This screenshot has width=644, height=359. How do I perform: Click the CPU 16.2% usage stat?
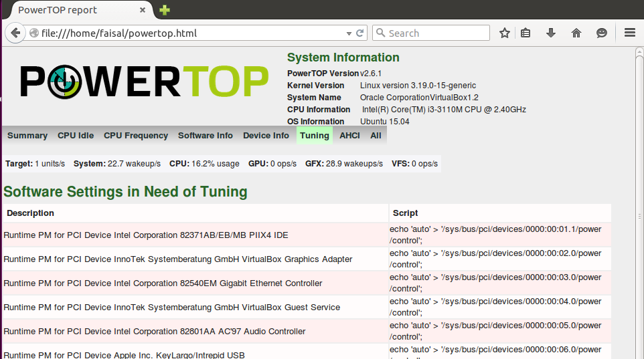pyautogui.click(x=204, y=164)
